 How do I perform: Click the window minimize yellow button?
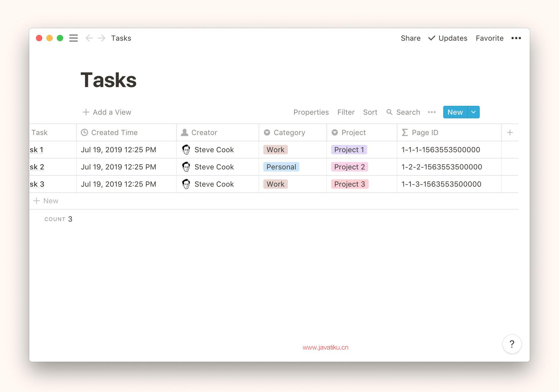coord(49,38)
